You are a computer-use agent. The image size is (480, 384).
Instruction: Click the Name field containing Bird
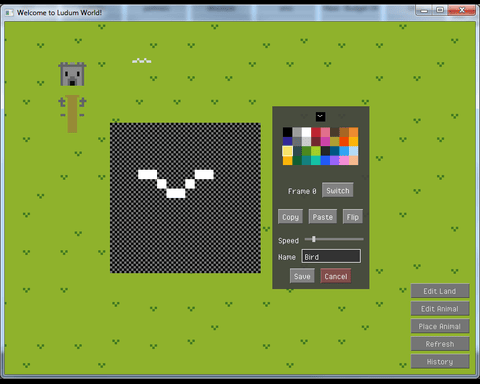pyautogui.click(x=331, y=256)
